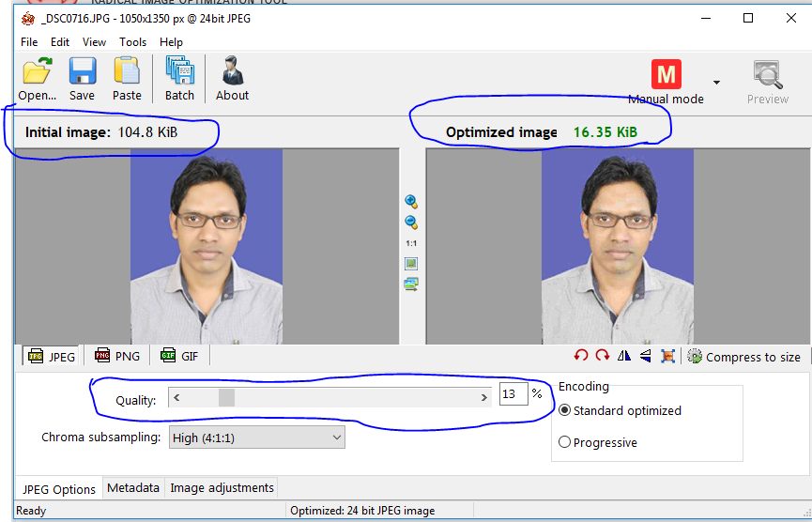This screenshot has height=522, width=812.
Task: Switch to the JPEG format tab
Action: pyautogui.click(x=52, y=356)
